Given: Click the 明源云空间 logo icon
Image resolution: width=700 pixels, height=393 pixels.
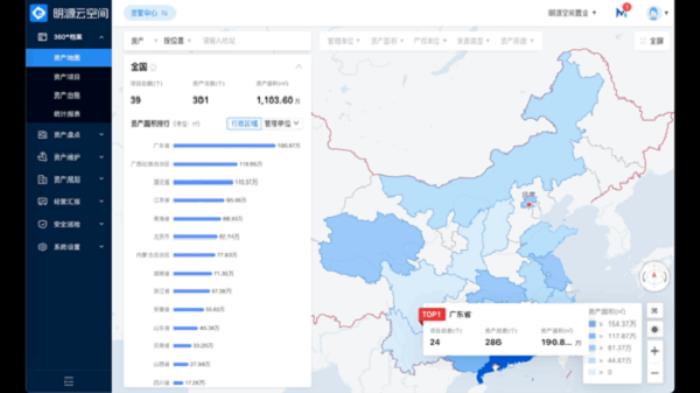Looking at the screenshot, I should 38,13.
